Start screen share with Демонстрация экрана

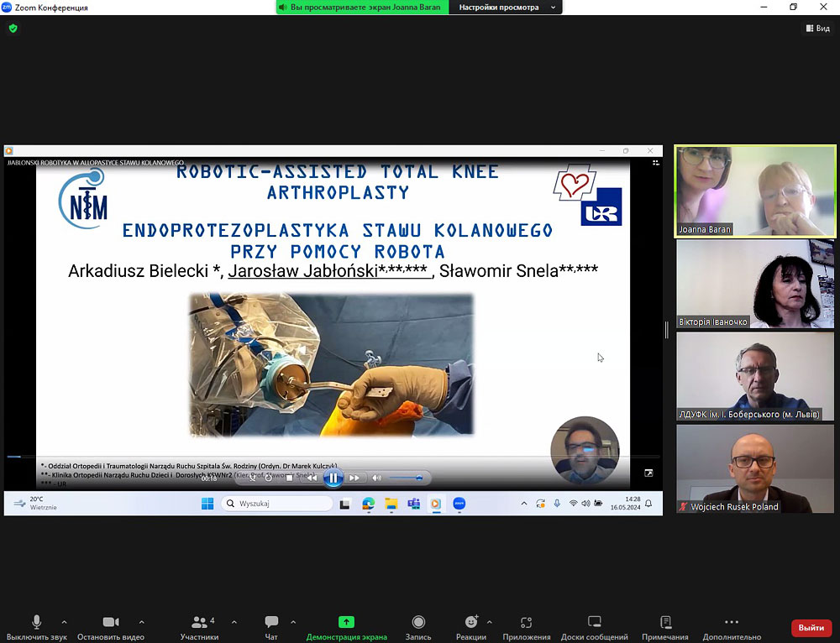(x=347, y=628)
